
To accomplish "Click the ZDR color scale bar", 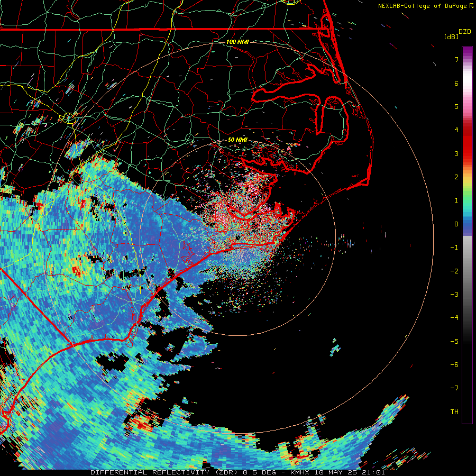I will tap(467, 235).
